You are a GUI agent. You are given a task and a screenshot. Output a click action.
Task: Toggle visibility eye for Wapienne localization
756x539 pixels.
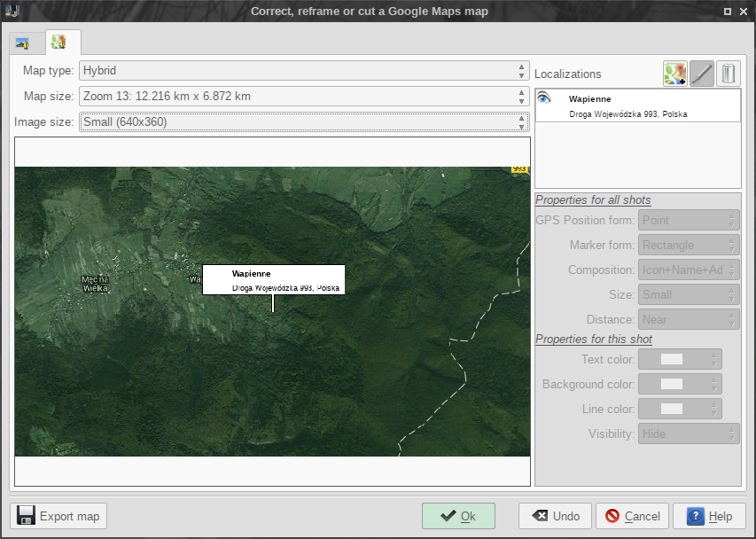point(544,98)
